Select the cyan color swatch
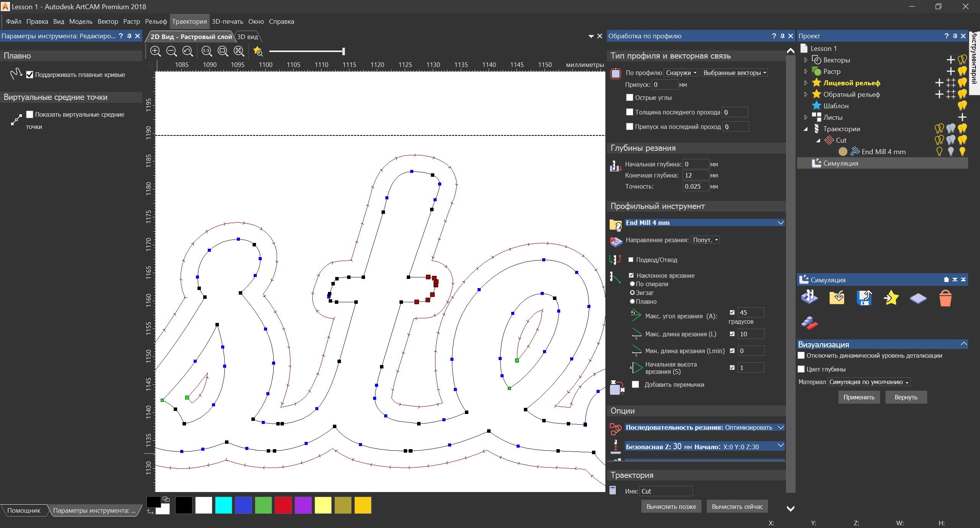980x528 pixels. [223, 505]
